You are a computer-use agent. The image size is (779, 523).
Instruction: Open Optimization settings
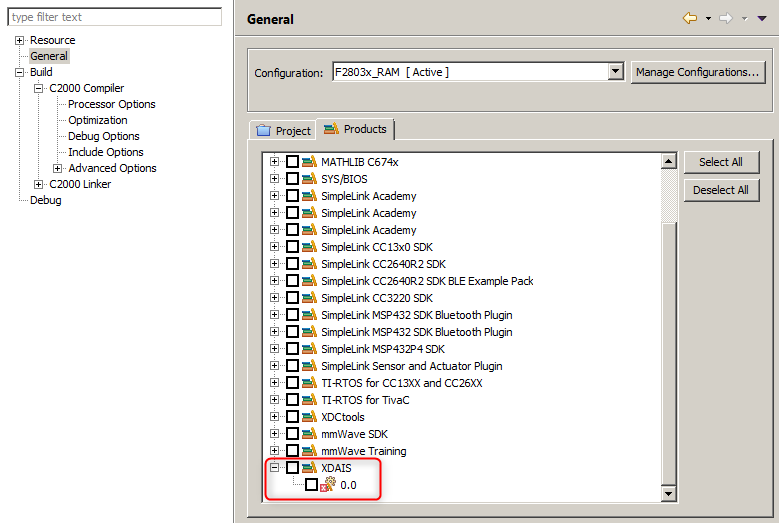coord(98,120)
